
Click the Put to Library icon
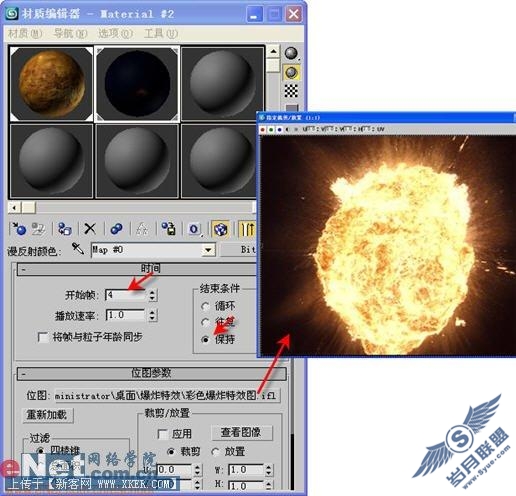tap(168, 229)
